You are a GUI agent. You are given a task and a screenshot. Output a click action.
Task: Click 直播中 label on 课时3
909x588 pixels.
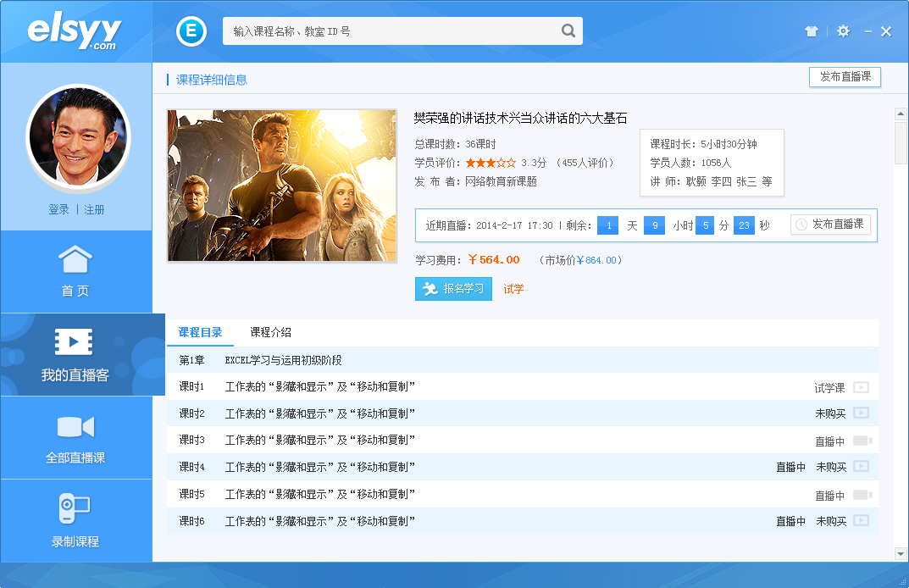[829, 442]
